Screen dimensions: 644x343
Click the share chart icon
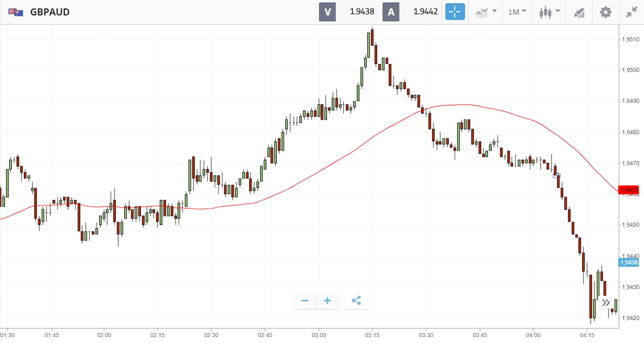(x=356, y=301)
